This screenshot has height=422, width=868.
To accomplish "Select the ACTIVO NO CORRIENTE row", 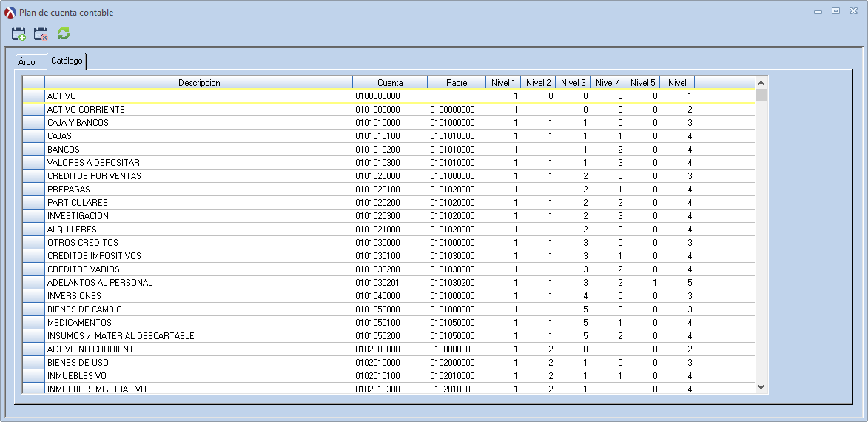I will coord(388,349).
